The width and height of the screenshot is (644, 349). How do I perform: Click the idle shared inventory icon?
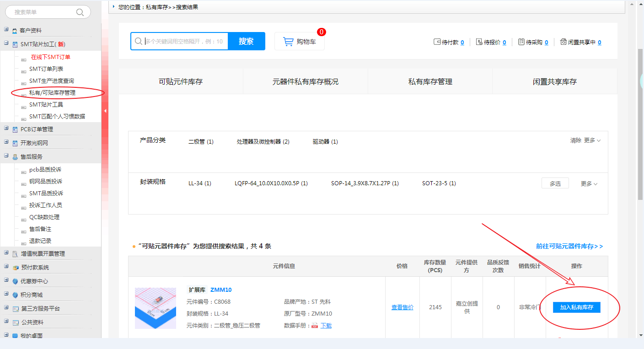coord(563,42)
